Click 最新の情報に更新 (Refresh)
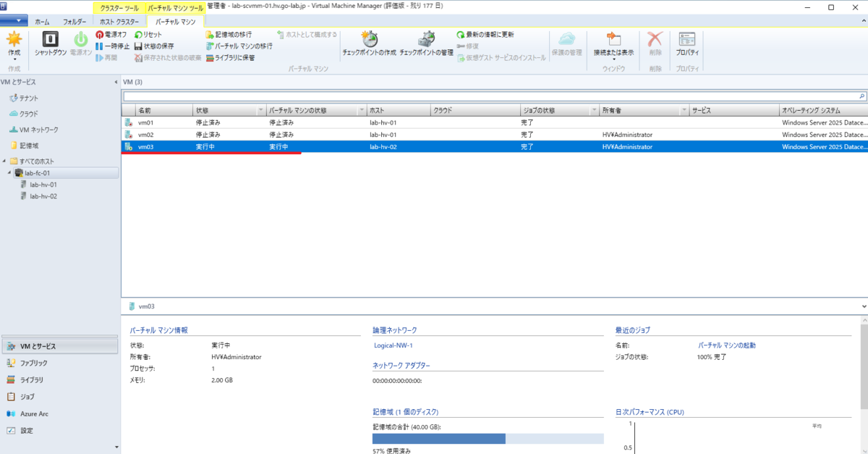The width and height of the screenshot is (868, 454). [485, 35]
